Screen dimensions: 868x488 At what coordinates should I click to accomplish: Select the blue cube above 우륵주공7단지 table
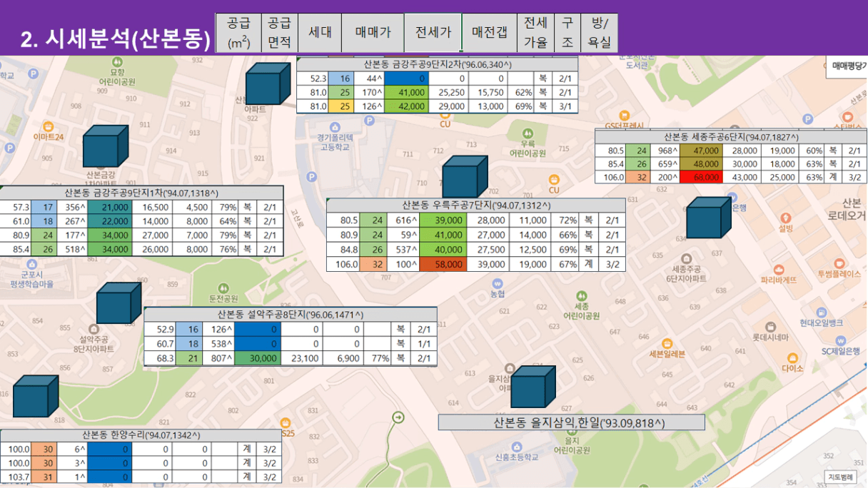coord(465,176)
